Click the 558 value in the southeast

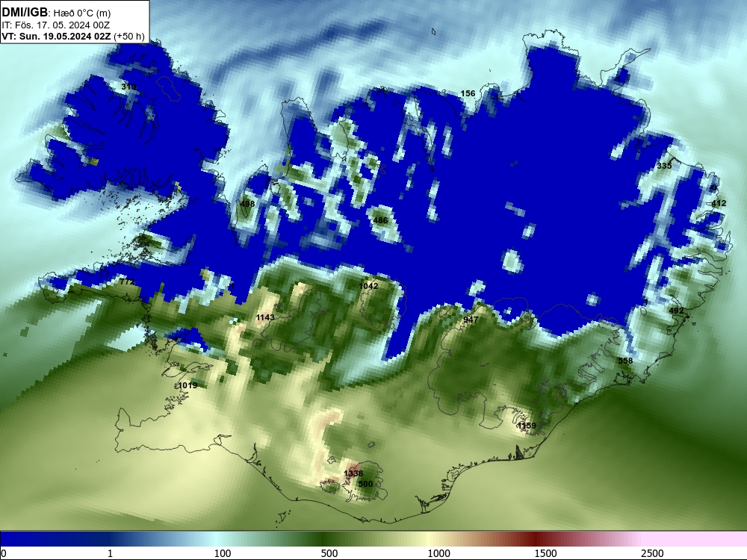click(x=625, y=361)
